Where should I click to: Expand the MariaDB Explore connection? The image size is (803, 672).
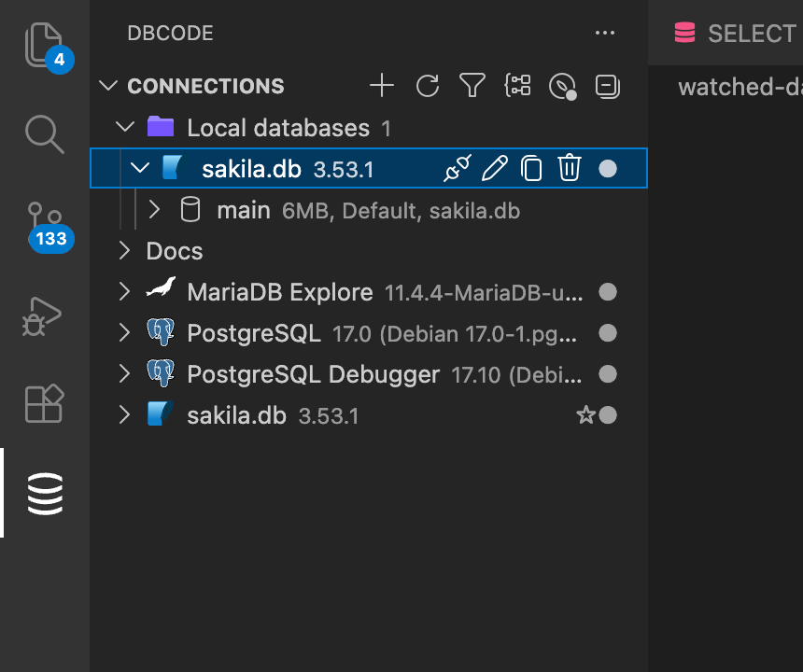click(124, 292)
